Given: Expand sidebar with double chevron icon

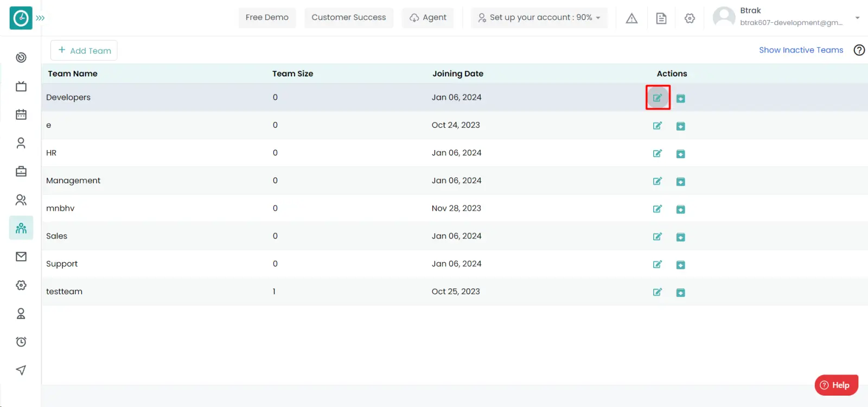Looking at the screenshot, I should (40, 18).
